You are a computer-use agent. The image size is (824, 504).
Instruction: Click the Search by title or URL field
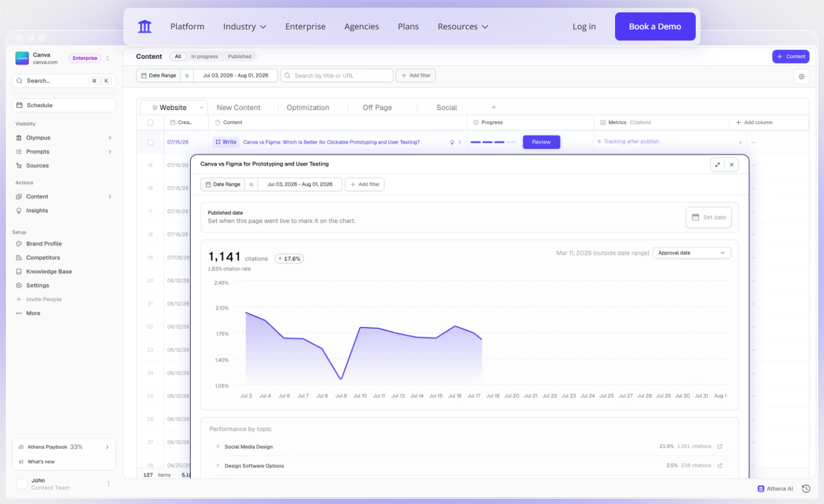point(337,75)
